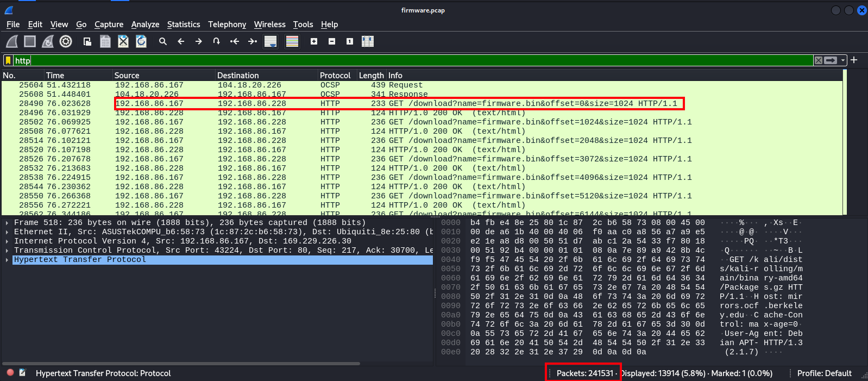Screen dimensions: 868x381
Task: Click the find packet magnifier icon
Action: (162, 41)
